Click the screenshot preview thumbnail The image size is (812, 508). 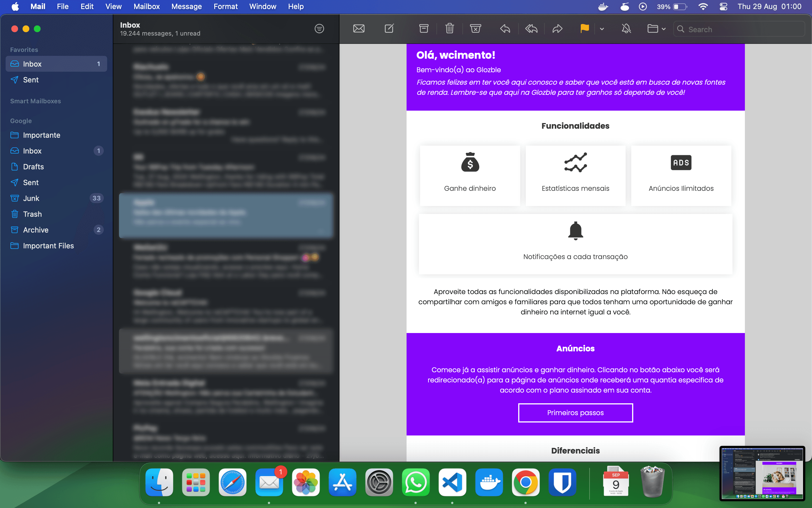pos(762,473)
